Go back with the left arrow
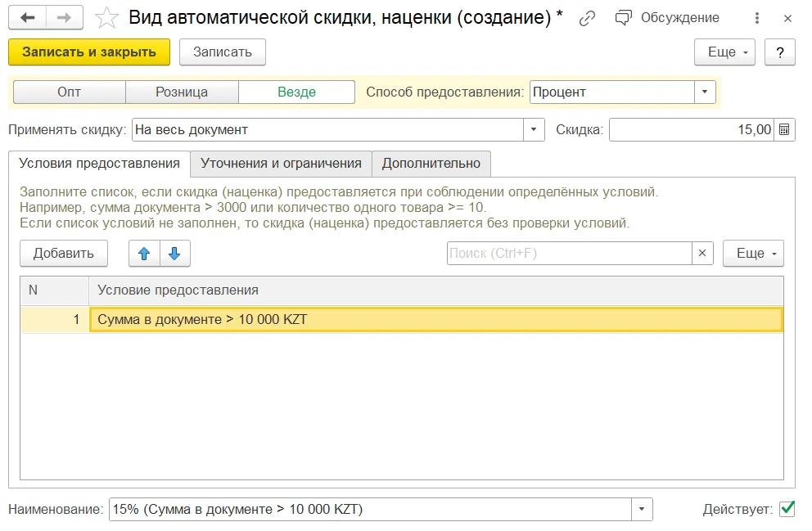The height and width of the screenshot is (531, 812). coord(28,18)
